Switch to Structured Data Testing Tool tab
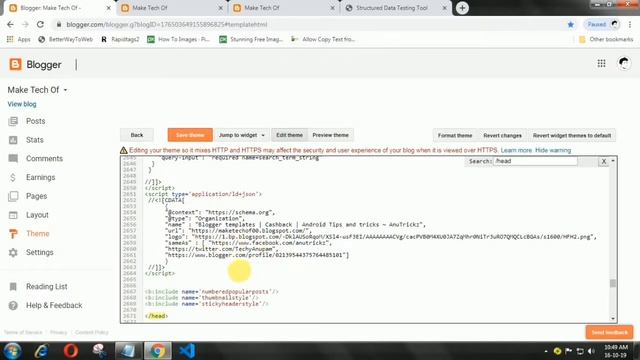The width and height of the screenshot is (640, 360). pyautogui.click(x=396, y=8)
